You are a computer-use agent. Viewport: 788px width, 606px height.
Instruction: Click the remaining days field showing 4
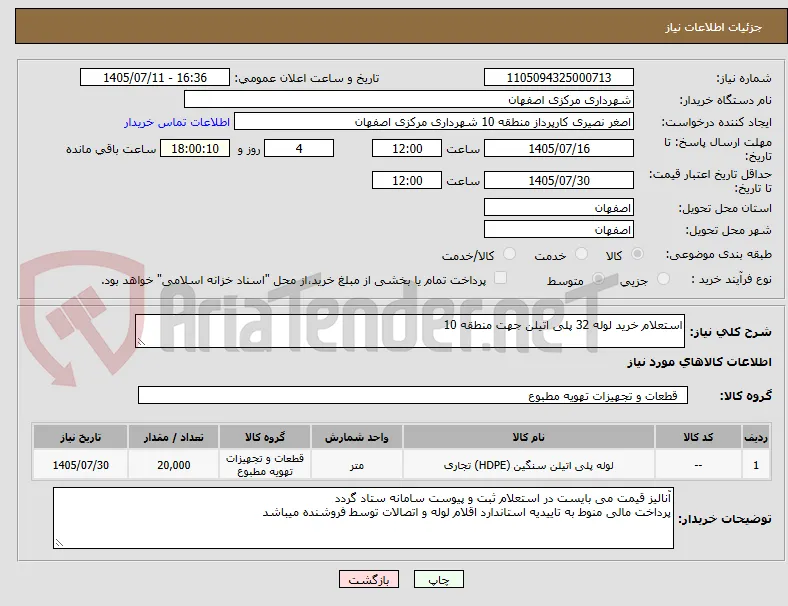pyautogui.click(x=299, y=148)
